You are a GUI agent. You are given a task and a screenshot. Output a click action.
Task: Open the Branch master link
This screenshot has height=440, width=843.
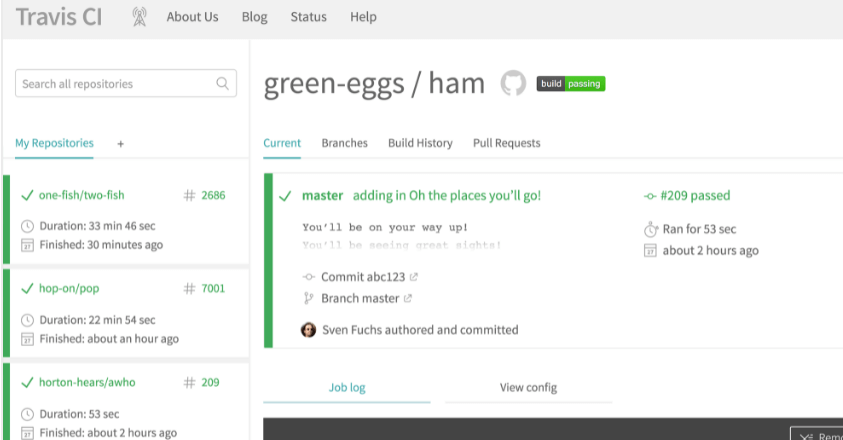pos(360,299)
